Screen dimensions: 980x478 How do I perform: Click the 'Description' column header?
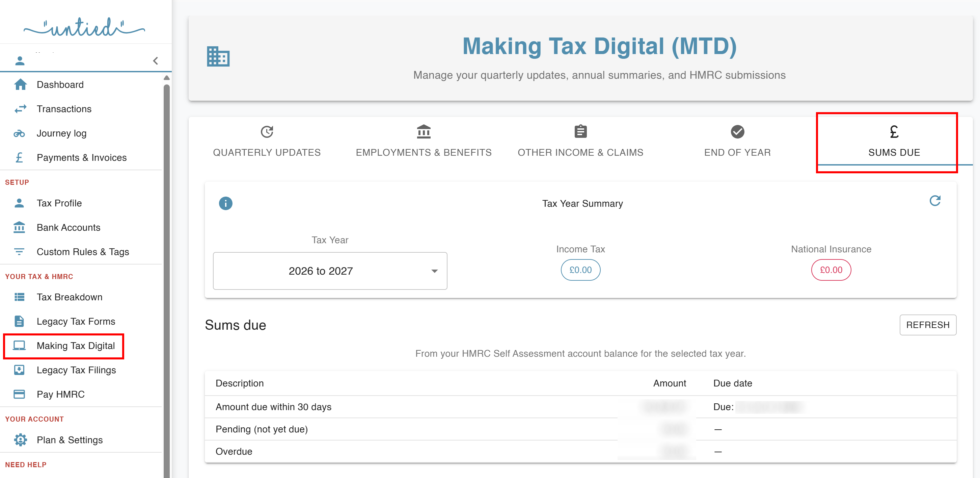(x=239, y=383)
